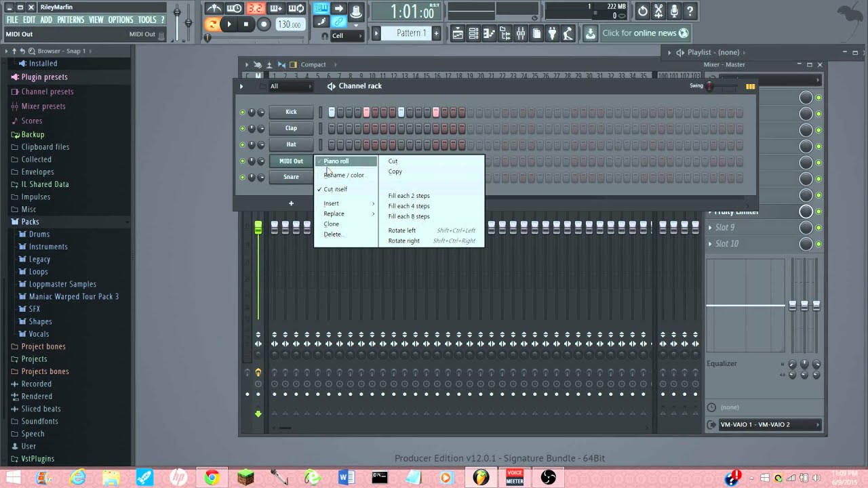
Task: Select Piano roll in the context menu
Action: pos(346,161)
